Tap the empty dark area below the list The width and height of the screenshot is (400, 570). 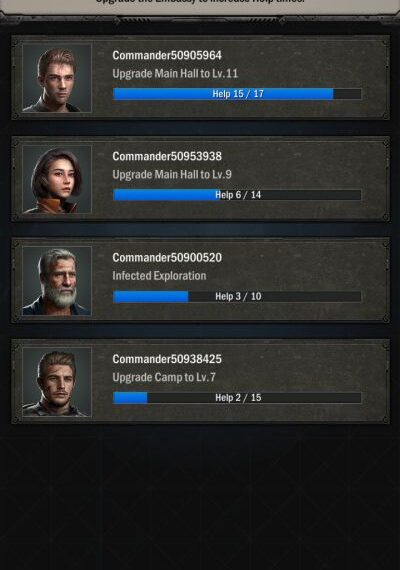(200, 496)
